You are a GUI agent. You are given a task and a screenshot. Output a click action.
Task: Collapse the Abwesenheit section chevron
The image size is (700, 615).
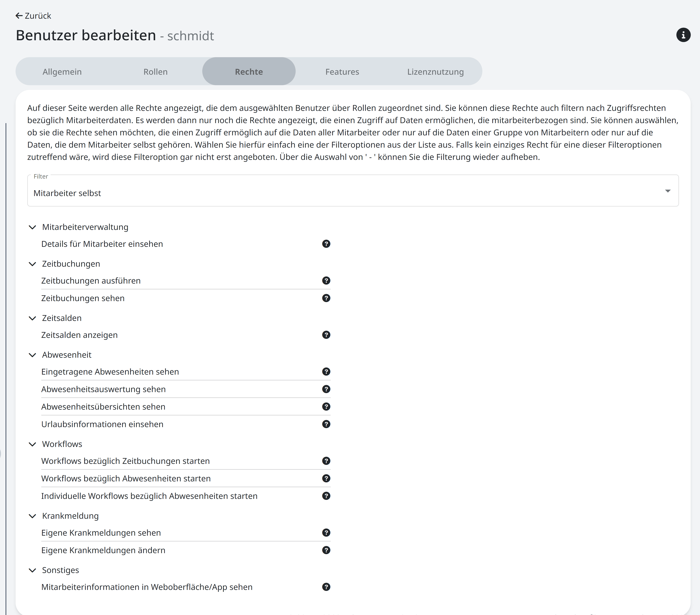point(32,355)
